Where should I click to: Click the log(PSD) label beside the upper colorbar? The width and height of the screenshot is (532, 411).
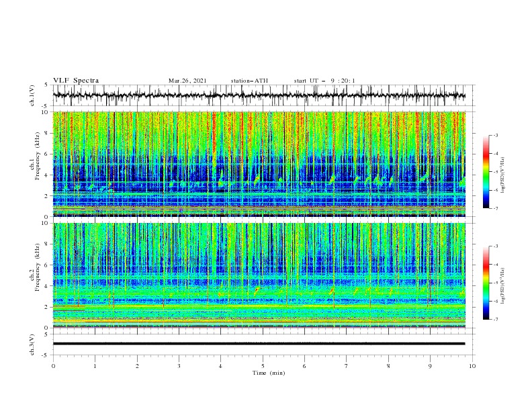coord(503,175)
